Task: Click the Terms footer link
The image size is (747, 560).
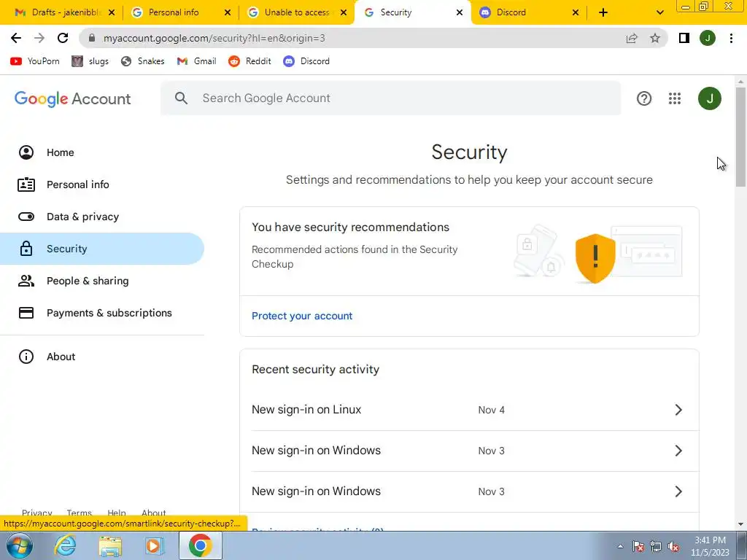Action: click(x=79, y=513)
